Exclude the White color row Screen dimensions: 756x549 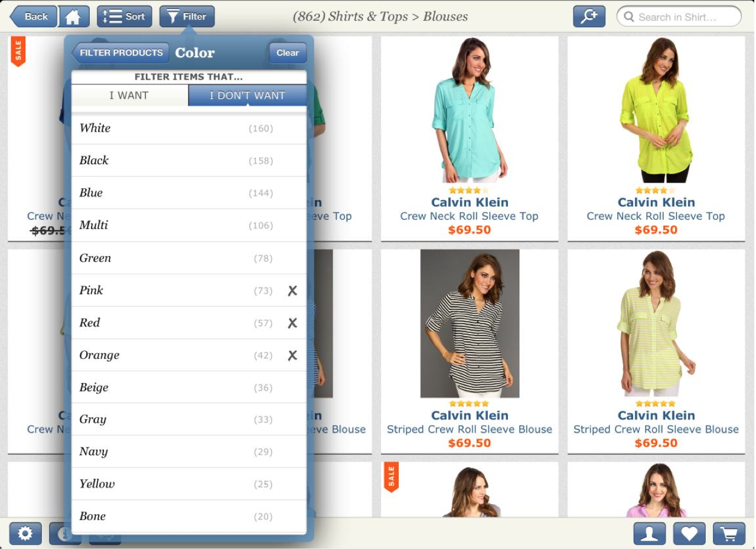189,128
